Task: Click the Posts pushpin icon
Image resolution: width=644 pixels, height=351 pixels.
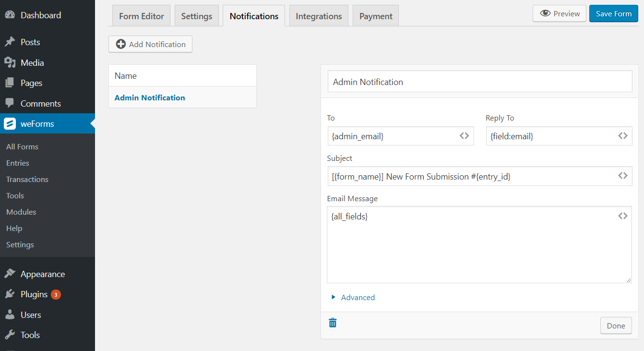Action: [10, 42]
